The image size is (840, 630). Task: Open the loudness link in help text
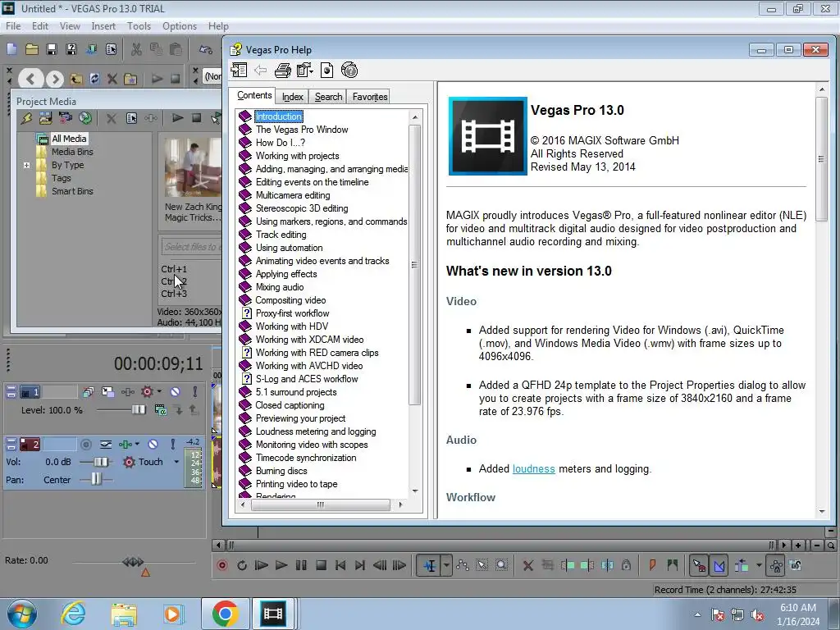point(533,468)
